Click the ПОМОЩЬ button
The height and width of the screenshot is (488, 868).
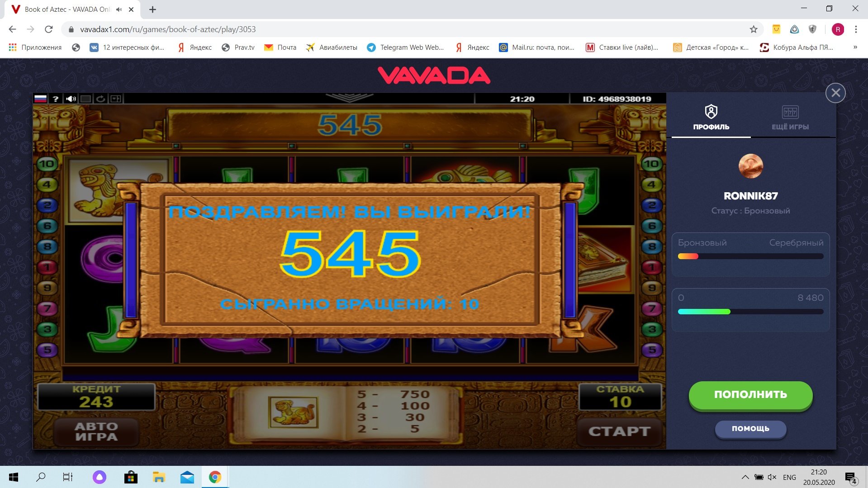tap(751, 429)
